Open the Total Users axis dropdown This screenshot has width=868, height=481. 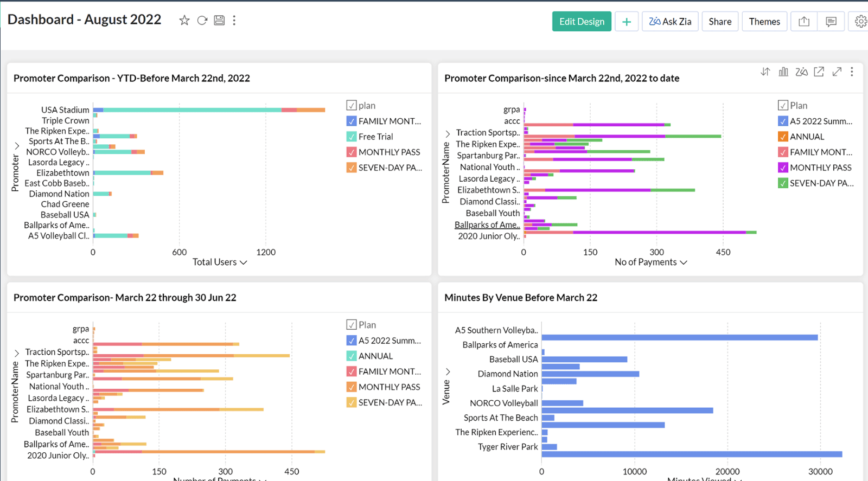click(244, 262)
